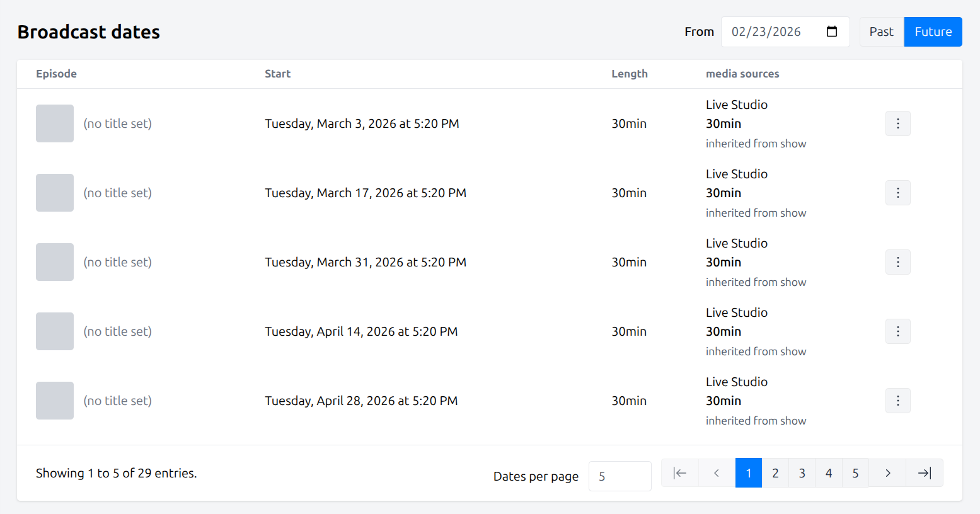Screen dimensions: 980x514
Task: Open actions menu for April 28, 2026 broadcast
Action: [898, 401]
